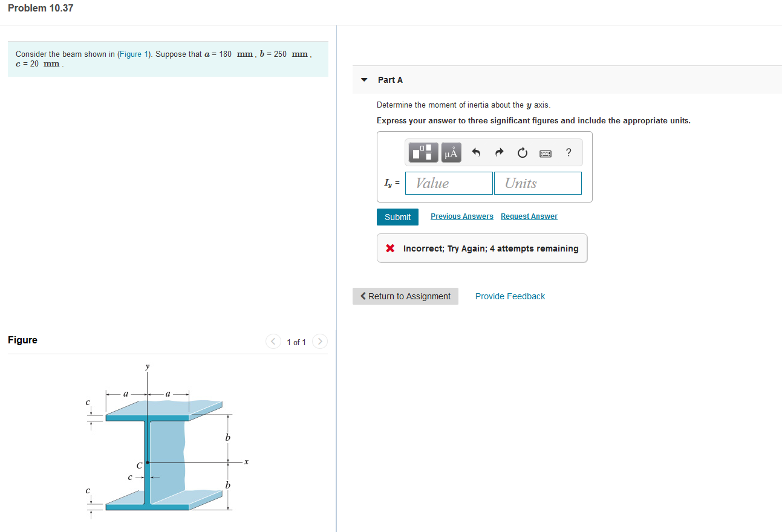Submit the answer
The image size is (782, 532).
pyautogui.click(x=397, y=217)
